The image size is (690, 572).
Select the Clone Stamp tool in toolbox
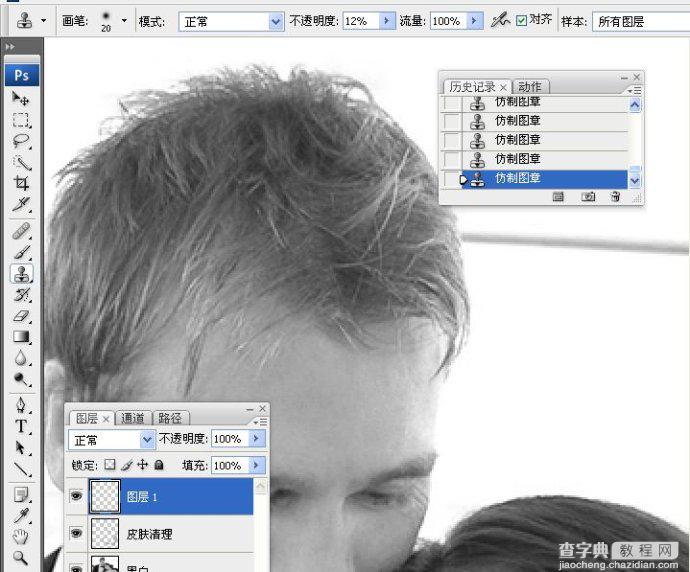[x=21, y=273]
